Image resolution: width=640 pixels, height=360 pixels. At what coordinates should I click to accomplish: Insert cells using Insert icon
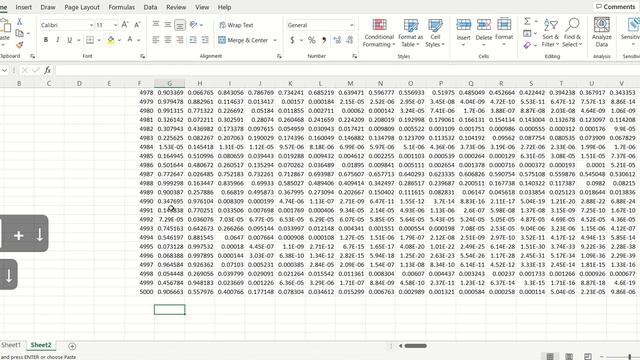[x=464, y=24]
